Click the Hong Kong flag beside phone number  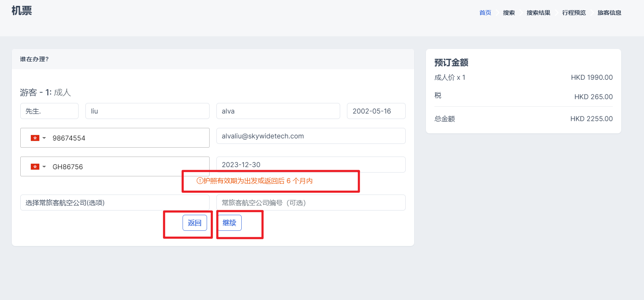click(35, 138)
